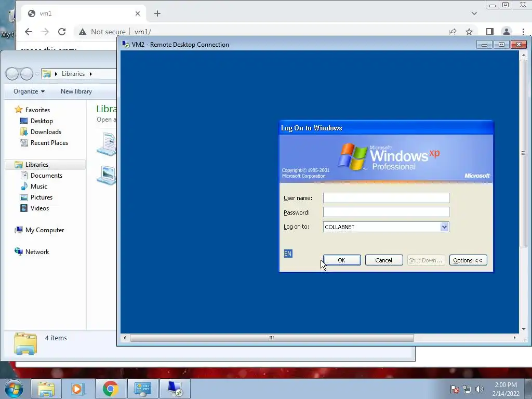Select My Computer in the Explorer sidebar
The image size is (532, 399).
pyautogui.click(x=45, y=230)
